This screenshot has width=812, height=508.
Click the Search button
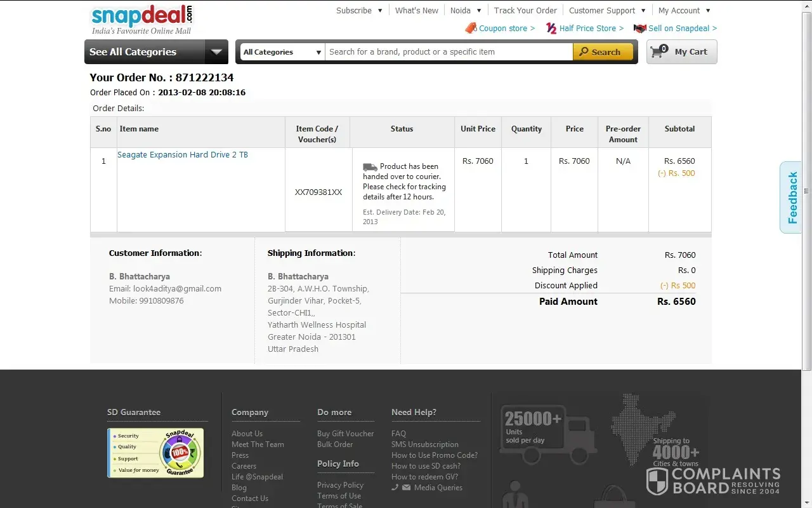click(603, 52)
